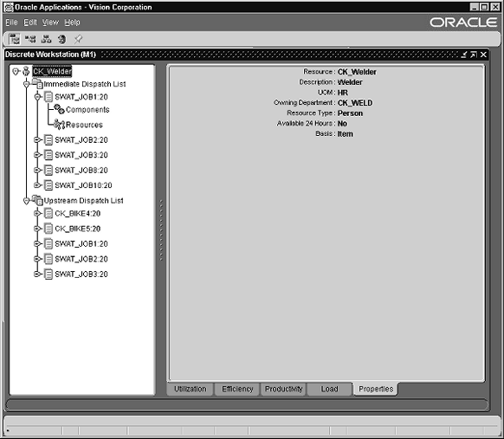Expand SWAT_JOB2:20 under Upstream Dispatch List

[x=37, y=259]
